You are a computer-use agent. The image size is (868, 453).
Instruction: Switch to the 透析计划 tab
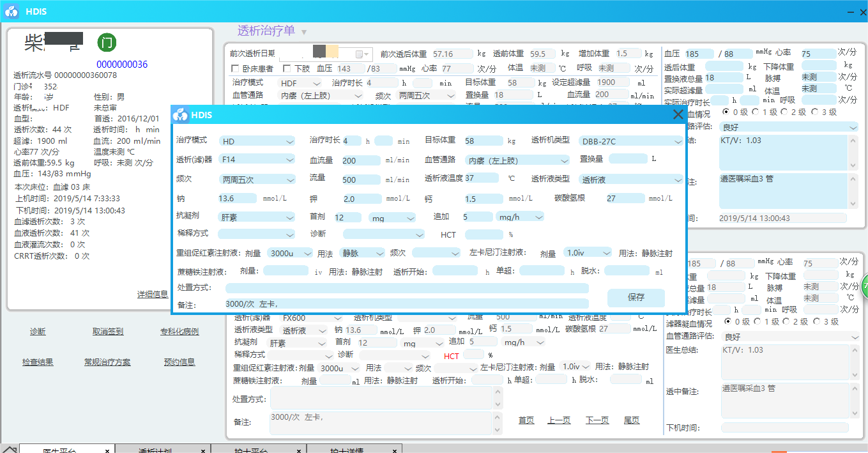[x=155, y=450]
